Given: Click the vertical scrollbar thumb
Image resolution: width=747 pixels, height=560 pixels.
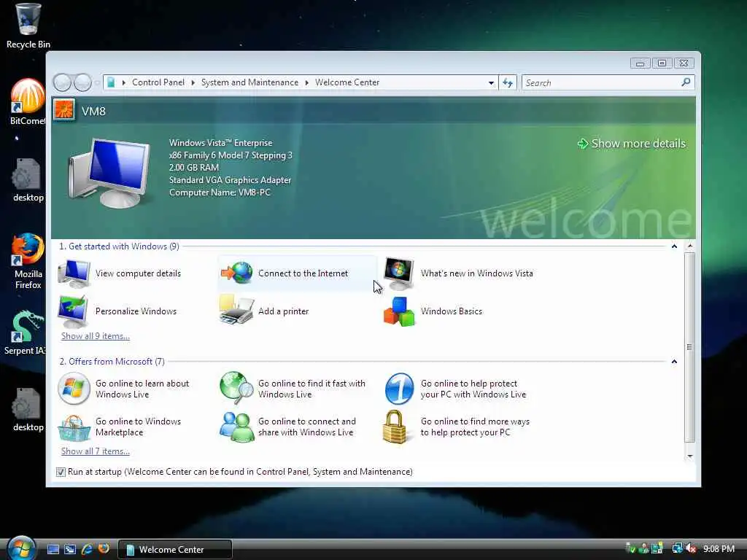Looking at the screenshot, I should click(689, 348).
